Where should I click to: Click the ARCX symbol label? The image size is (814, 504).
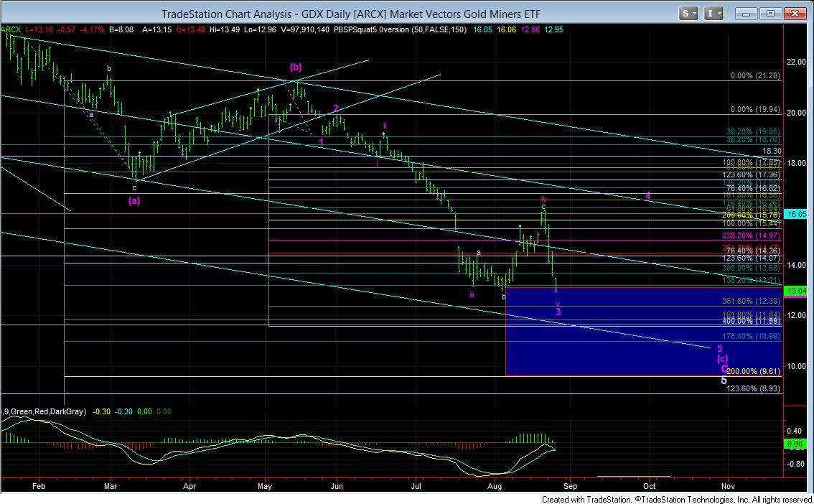(10, 30)
